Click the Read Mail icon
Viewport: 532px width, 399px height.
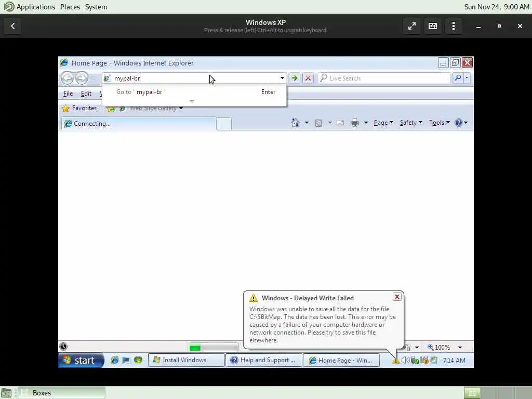pos(340,123)
